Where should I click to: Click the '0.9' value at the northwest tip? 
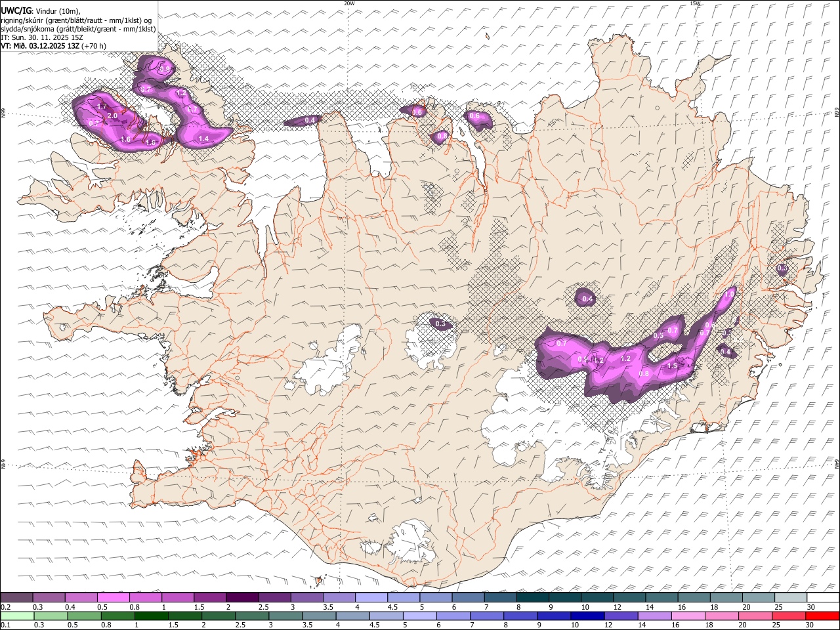click(164, 69)
